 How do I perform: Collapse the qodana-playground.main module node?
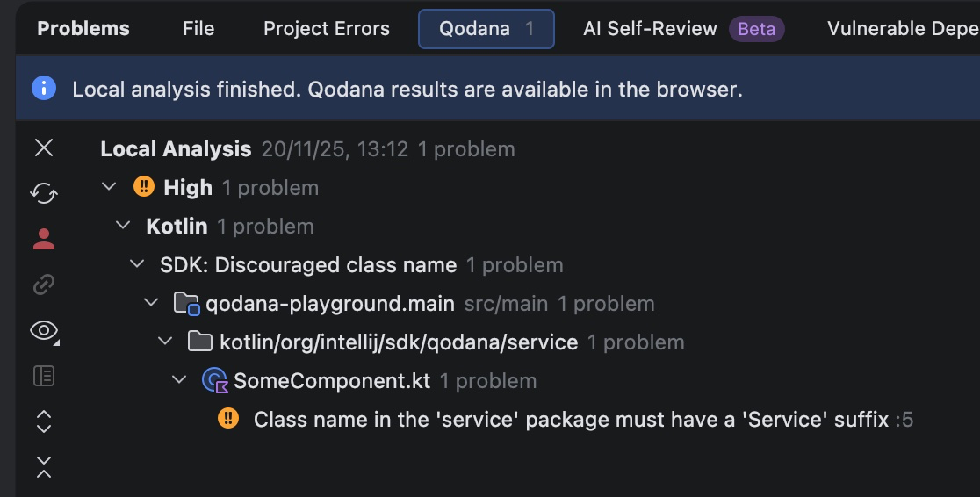coord(151,304)
